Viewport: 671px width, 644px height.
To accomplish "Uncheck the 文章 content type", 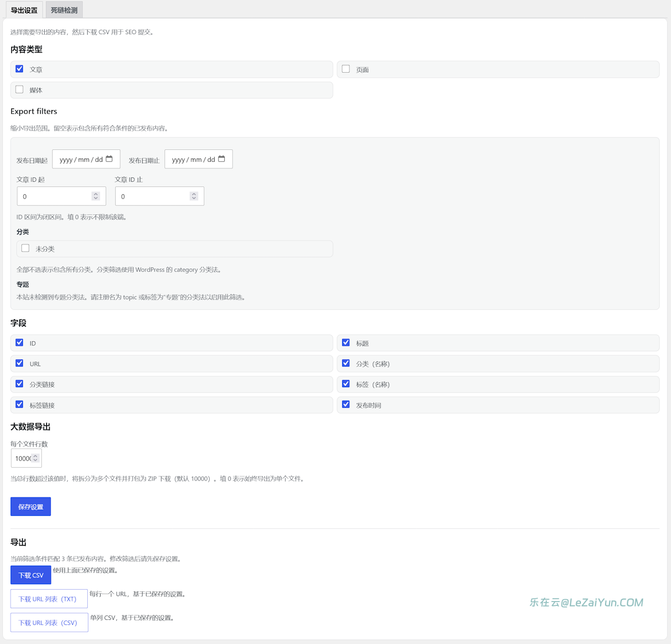I will (20, 69).
